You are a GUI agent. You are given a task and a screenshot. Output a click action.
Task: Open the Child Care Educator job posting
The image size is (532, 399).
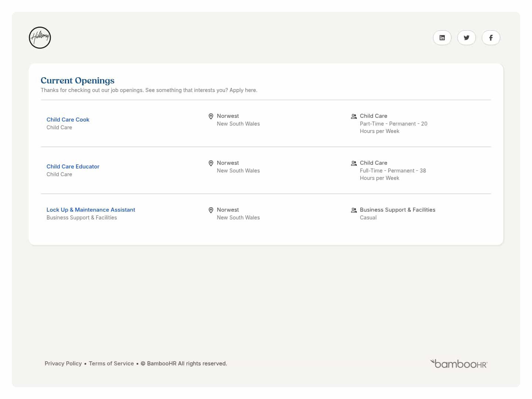pyautogui.click(x=73, y=167)
